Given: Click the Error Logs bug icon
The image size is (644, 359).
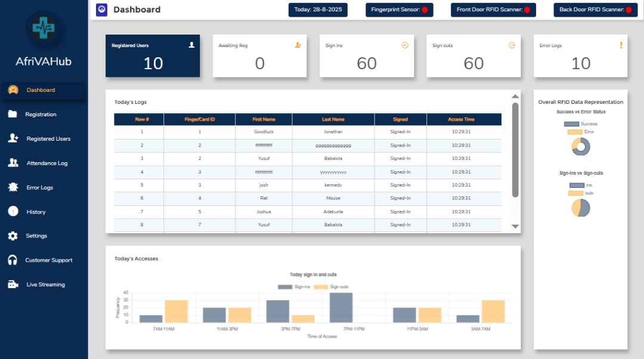Looking at the screenshot, I should point(13,187).
